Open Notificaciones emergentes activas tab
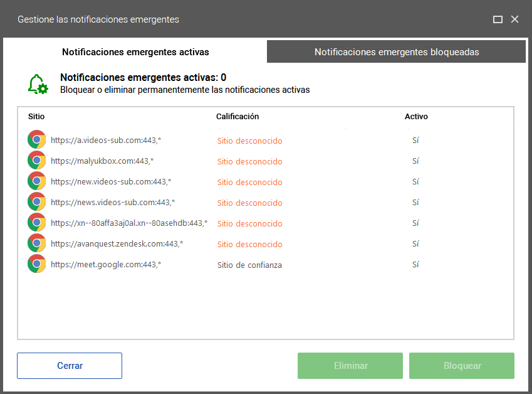This screenshot has height=394, width=532. [x=135, y=52]
